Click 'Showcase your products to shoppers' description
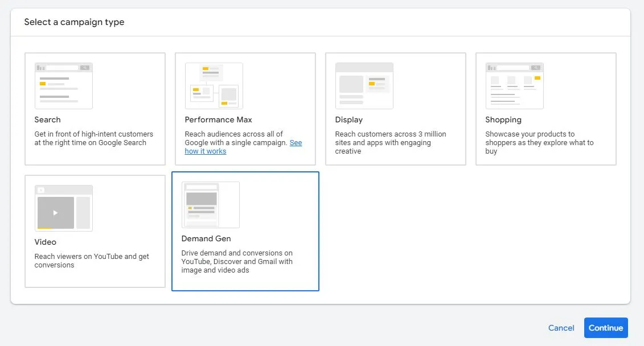This screenshot has height=346, width=644. 539,142
